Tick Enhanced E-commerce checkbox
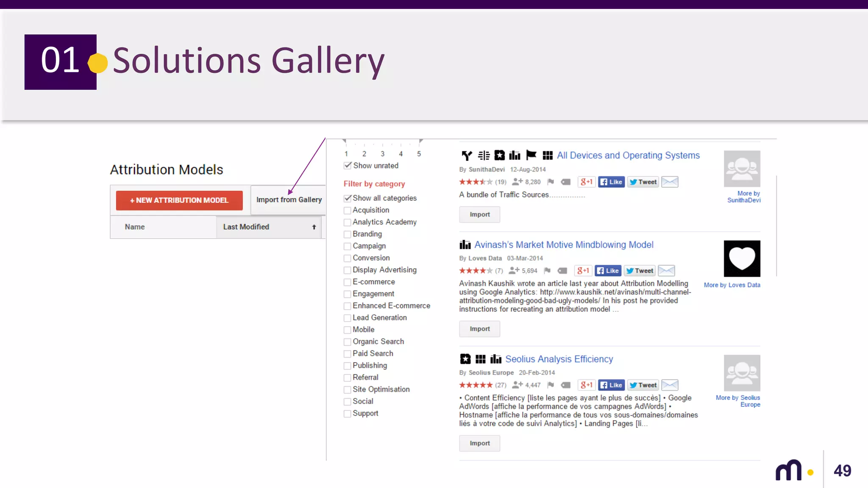The height and width of the screenshot is (488, 868). (348, 306)
